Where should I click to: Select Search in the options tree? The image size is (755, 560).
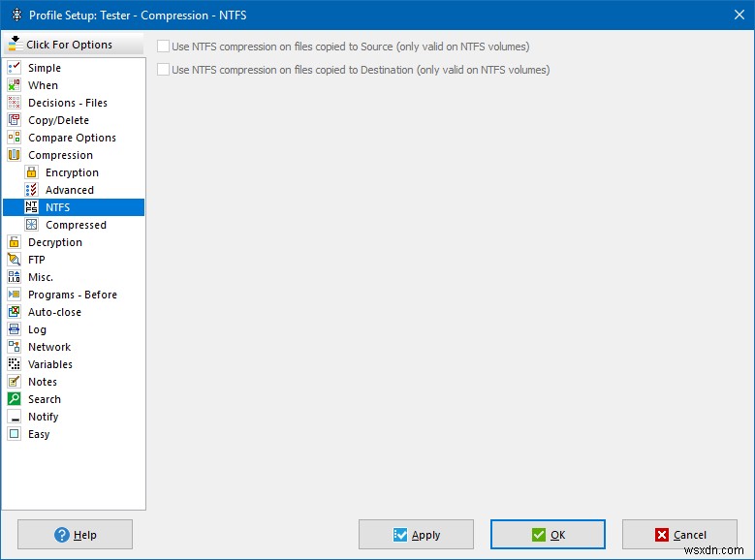(x=45, y=399)
